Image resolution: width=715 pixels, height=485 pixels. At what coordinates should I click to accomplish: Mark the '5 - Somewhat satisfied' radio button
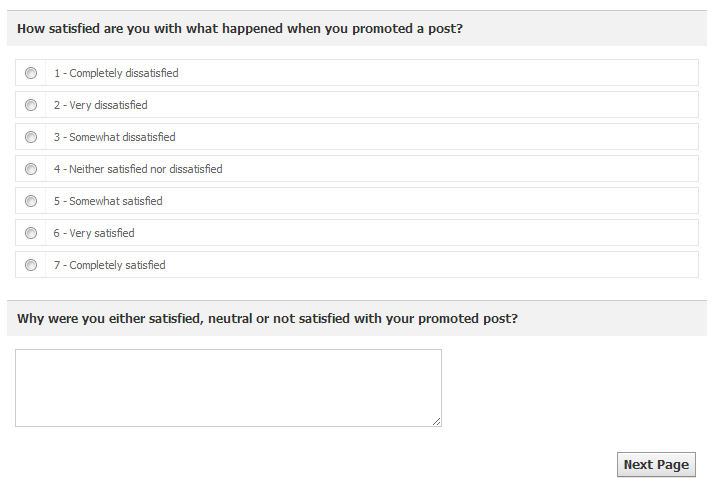point(31,201)
